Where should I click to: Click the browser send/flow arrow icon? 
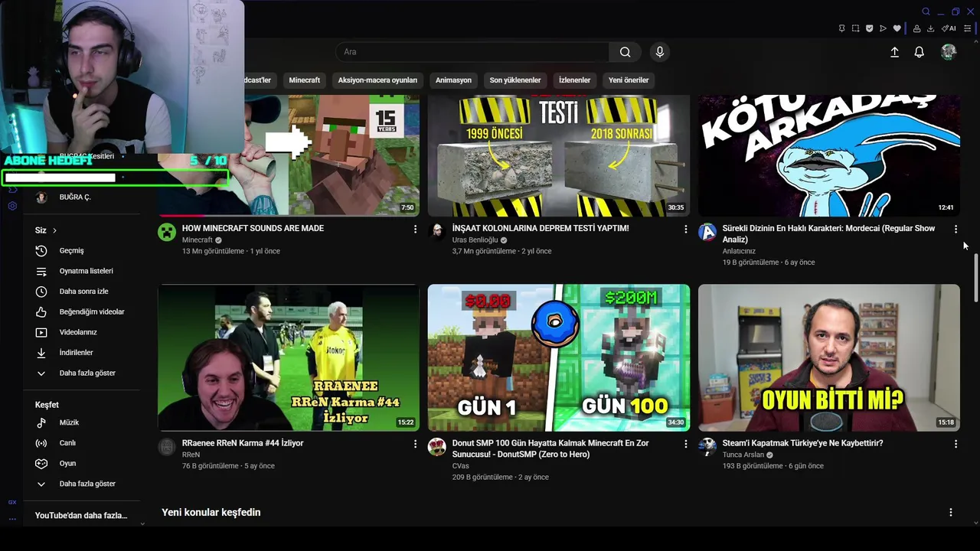(x=883, y=28)
